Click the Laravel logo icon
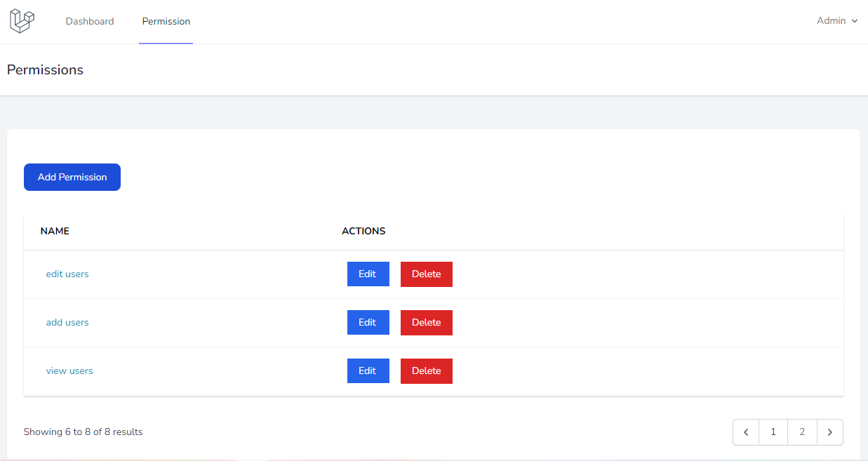 22,20
